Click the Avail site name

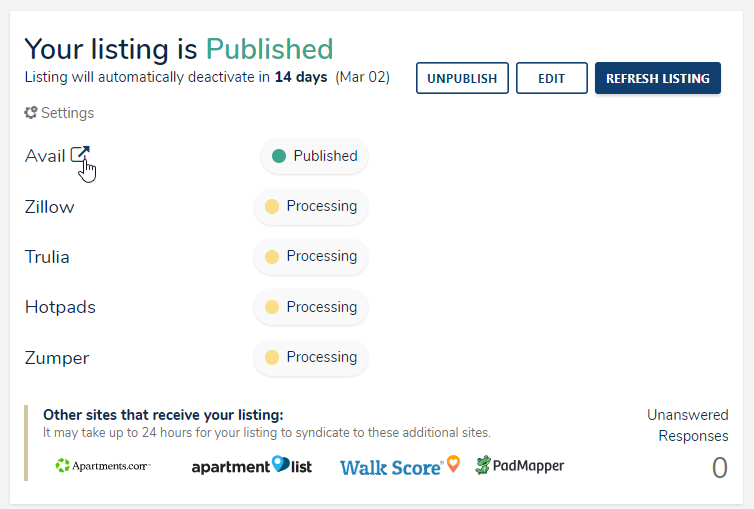45,156
